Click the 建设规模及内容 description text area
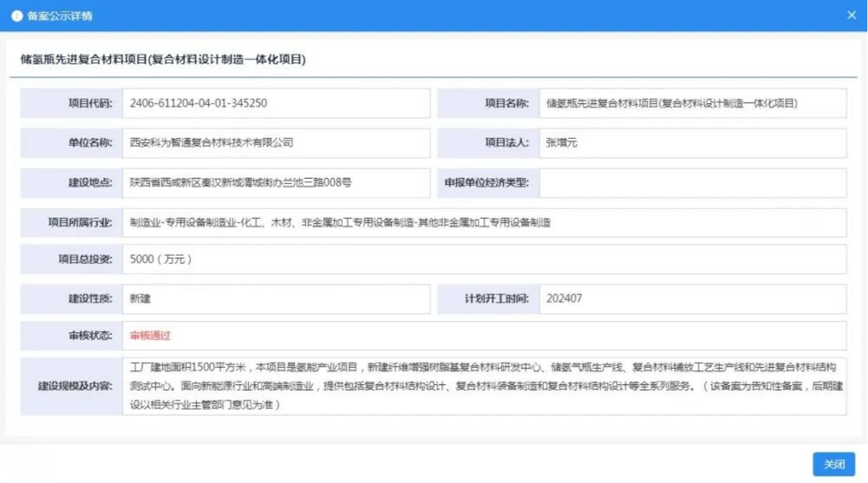868x483 pixels. [x=484, y=386]
